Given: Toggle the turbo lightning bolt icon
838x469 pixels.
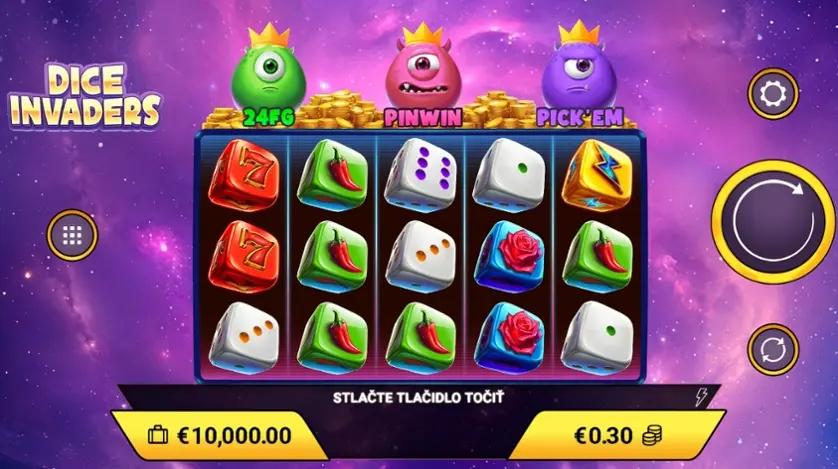Looking at the screenshot, I should [x=701, y=397].
